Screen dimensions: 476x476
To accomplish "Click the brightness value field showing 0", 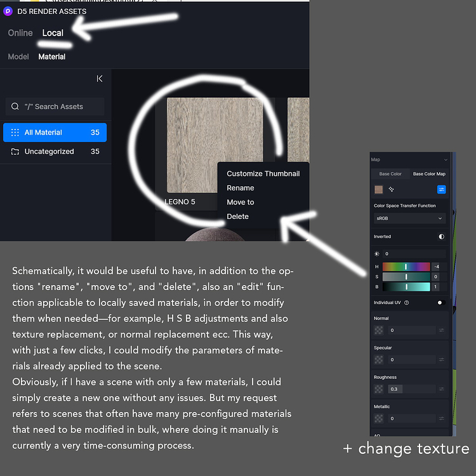I will pos(414,254).
